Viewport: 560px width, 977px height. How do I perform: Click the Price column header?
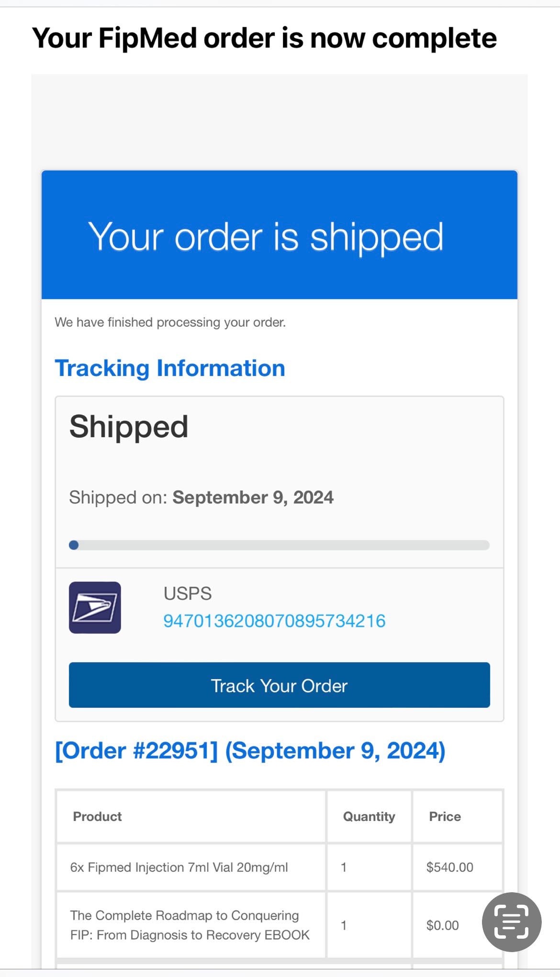tap(445, 817)
